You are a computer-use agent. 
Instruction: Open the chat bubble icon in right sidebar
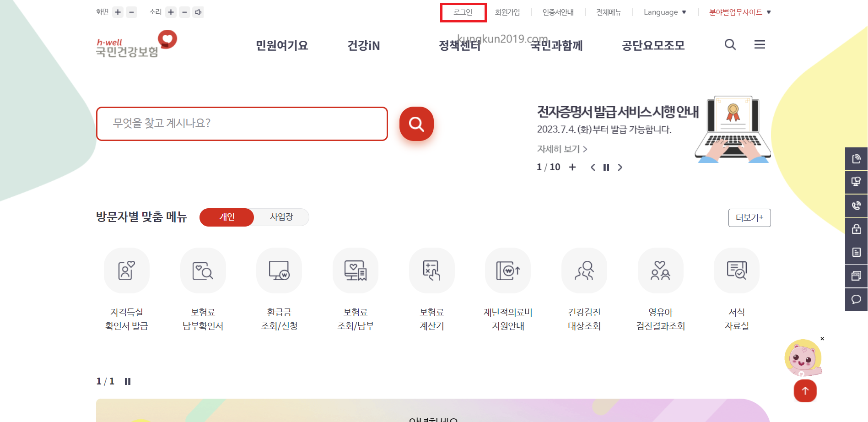pos(856,299)
